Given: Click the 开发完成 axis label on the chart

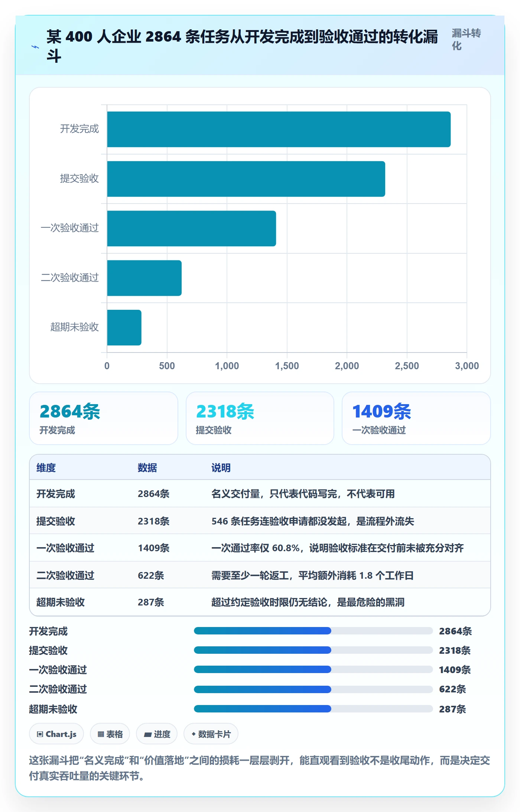Looking at the screenshot, I should 79,129.
